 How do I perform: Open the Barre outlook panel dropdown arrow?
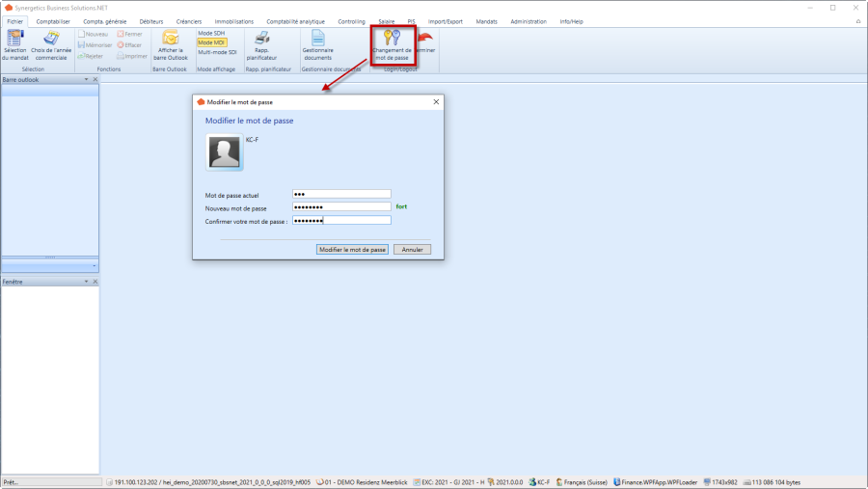point(87,80)
